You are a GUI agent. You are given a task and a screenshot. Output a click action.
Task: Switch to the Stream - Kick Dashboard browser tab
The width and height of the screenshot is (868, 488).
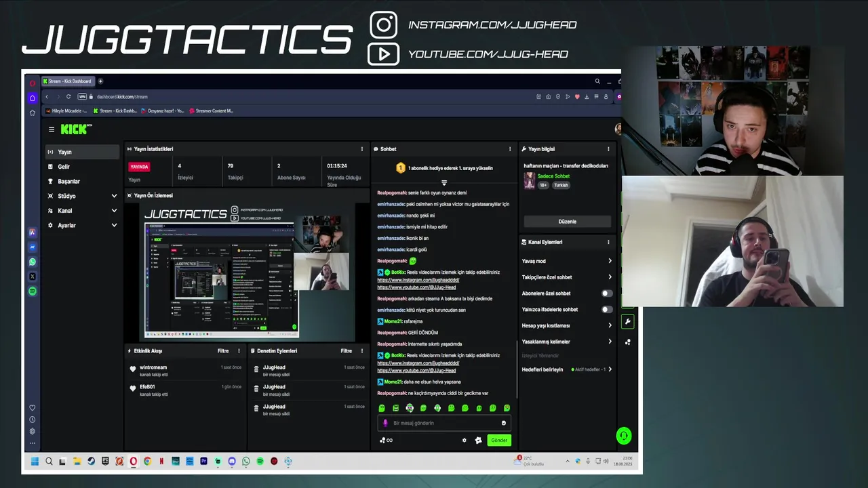(x=67, y=81)
